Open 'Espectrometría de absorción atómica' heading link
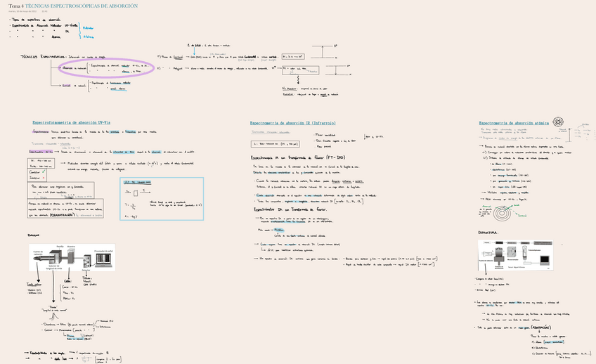The image size is (596, 364). [514, 123]
